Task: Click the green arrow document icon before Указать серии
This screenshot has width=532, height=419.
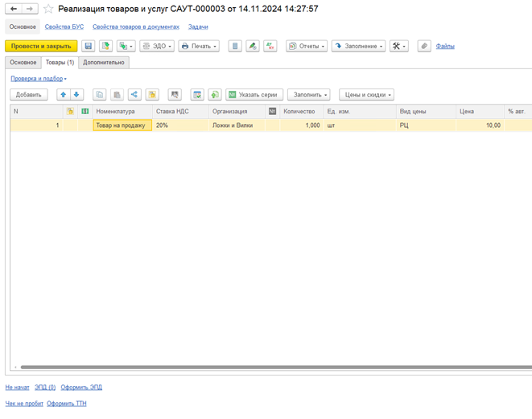Action: (x=215, y=95)
